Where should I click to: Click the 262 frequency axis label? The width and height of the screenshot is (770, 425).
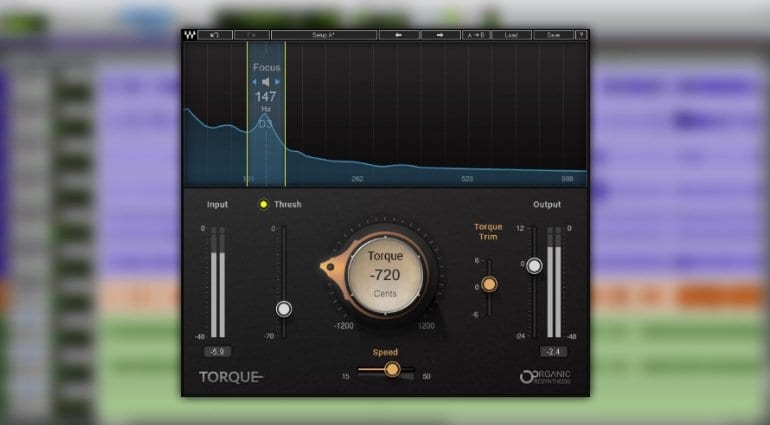(358, 179)
